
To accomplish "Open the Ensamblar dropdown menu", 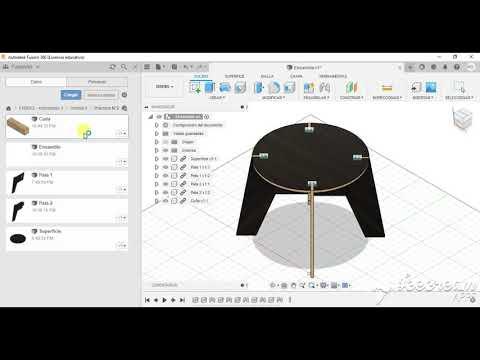I will coord(316,98).
